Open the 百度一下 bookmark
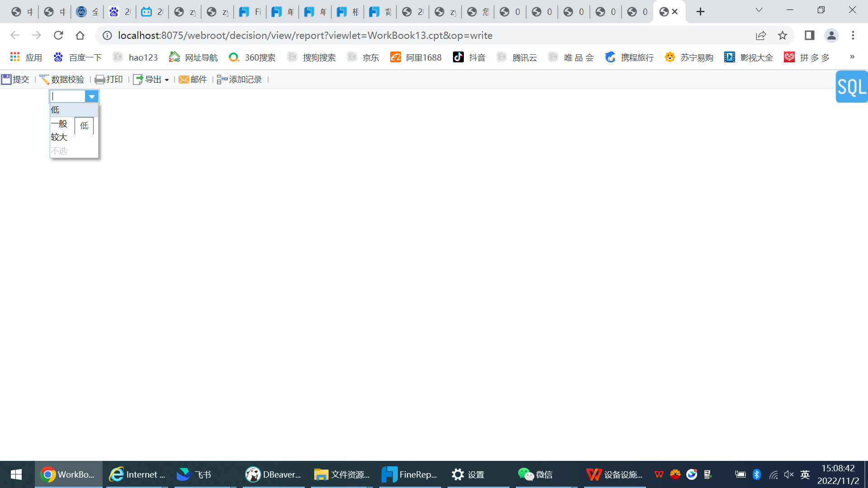The image size is (868, 488). pyautogui.click(x=78, y=57)
